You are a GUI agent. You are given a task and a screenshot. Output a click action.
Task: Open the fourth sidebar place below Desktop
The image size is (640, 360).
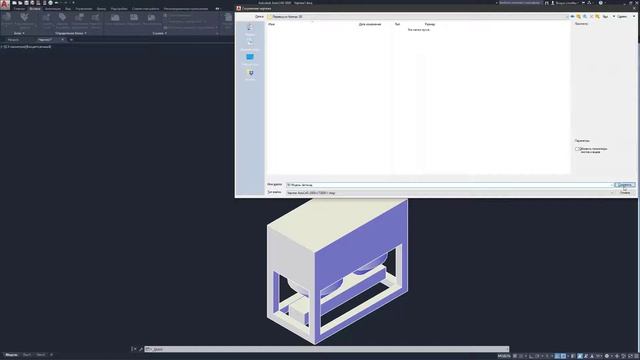[251, 75]
